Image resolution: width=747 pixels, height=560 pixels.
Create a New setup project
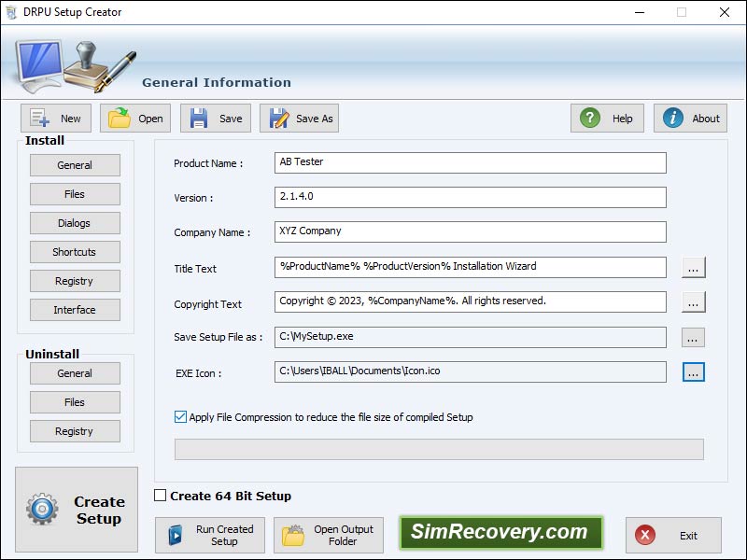pyautogui.click(x=54, y=118)
